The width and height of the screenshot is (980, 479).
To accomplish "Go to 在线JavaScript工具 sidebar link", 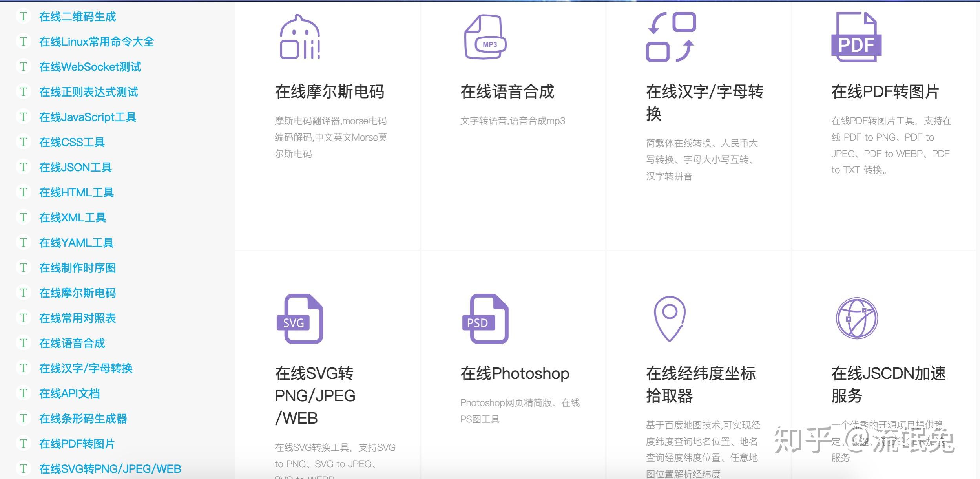I will 88,117.
